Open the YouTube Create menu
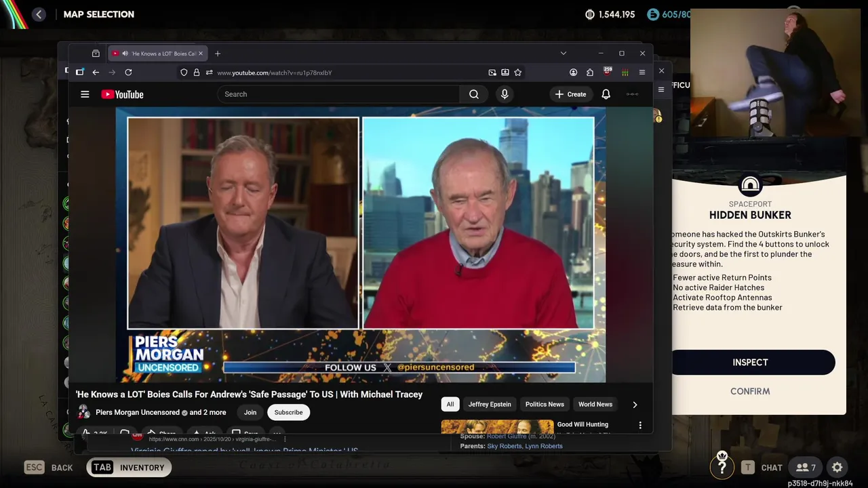868x488 pixels. [570, 94]
